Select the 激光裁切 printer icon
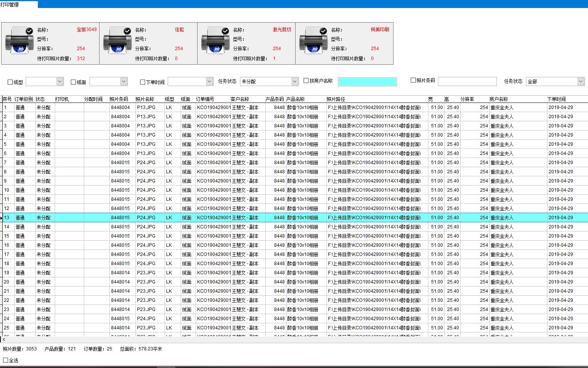The height and width of the screenshot is (368, 588). pos(215,41)
